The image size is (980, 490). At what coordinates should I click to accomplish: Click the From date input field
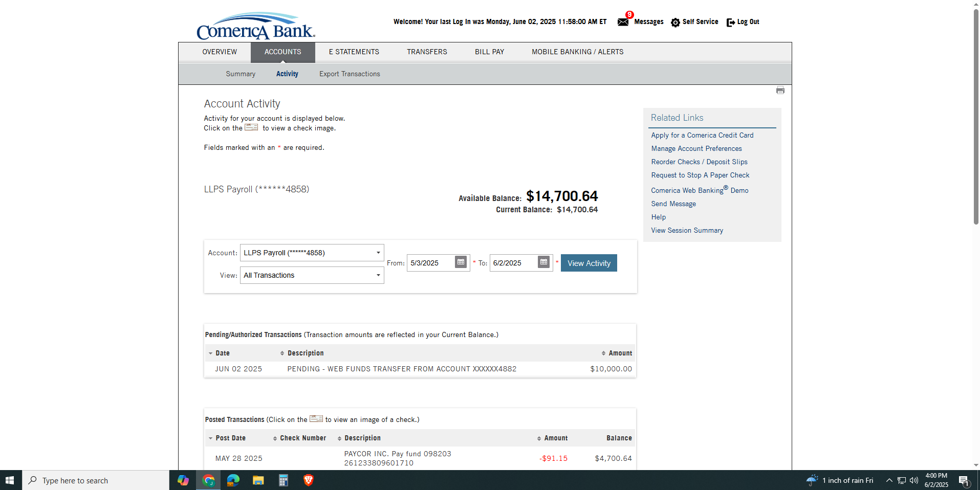[x=431, y=263]
